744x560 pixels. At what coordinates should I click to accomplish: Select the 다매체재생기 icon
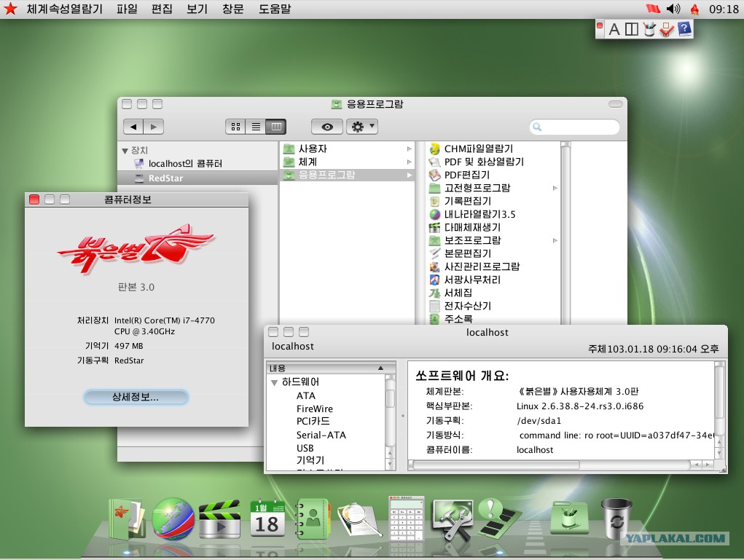[434, 228]
